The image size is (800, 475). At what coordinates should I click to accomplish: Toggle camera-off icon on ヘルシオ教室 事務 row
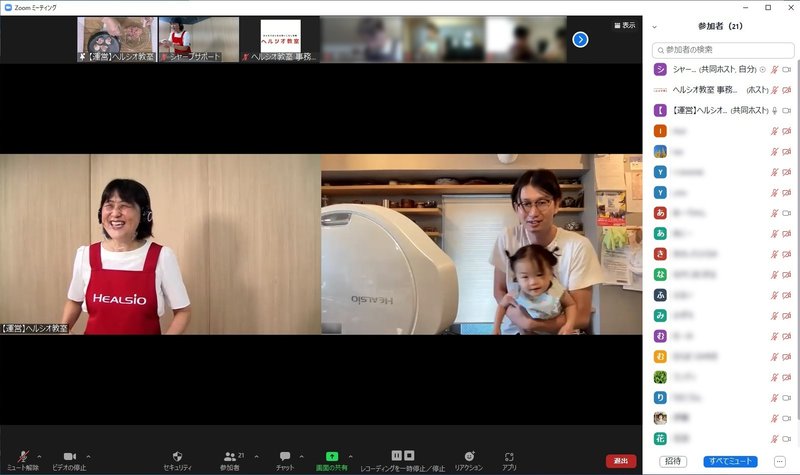click(787, 90)
